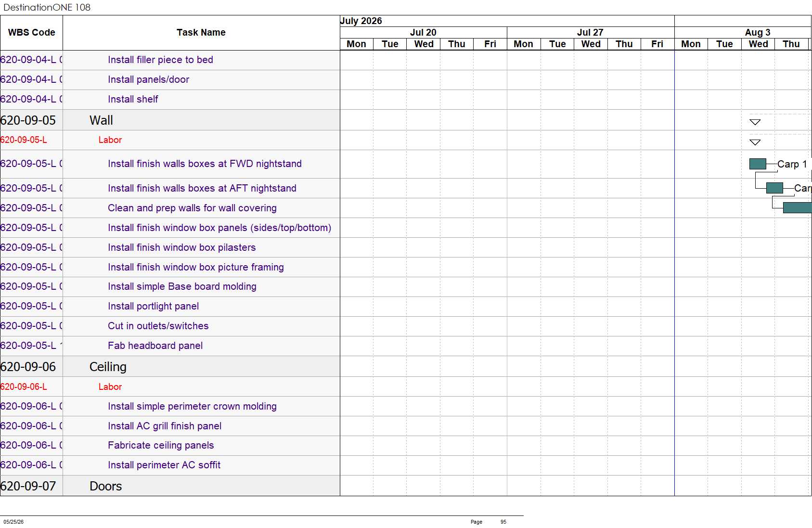
Task: Select the Cut in outlets/switches task
Action: [158, 326]
